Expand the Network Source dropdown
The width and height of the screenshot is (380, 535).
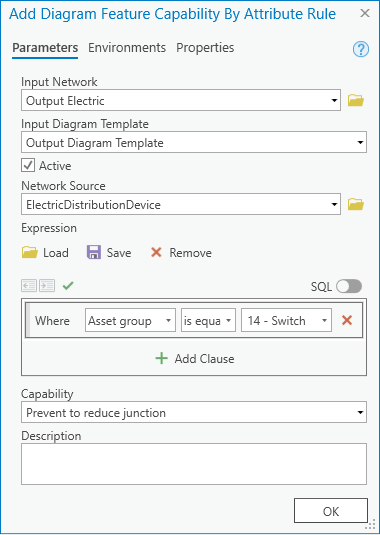334,204
